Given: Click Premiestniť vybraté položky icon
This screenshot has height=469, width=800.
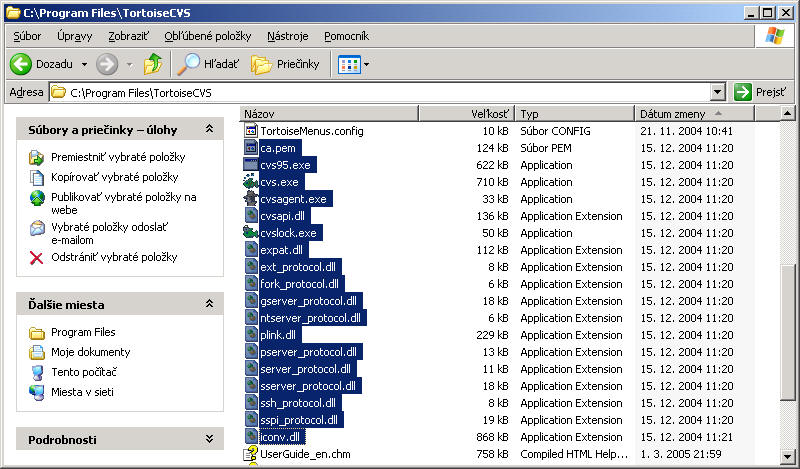Looking at the screenshot, I should click(x=37, y=158).
